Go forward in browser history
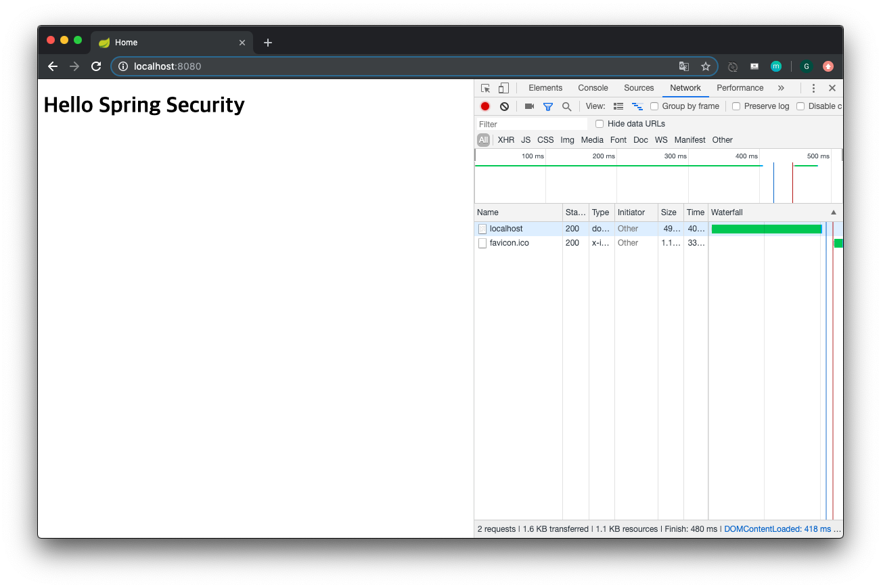This screenshot has width=881, height=588. pyautogui.click(x=74, y=66)
